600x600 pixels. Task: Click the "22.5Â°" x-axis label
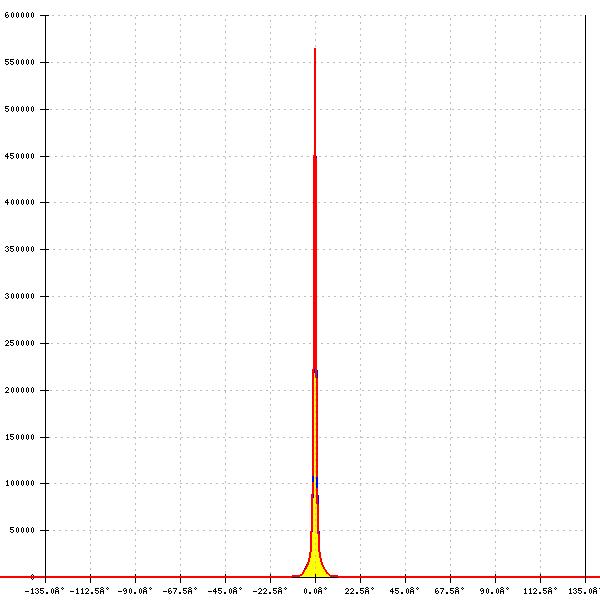[359, 591]
